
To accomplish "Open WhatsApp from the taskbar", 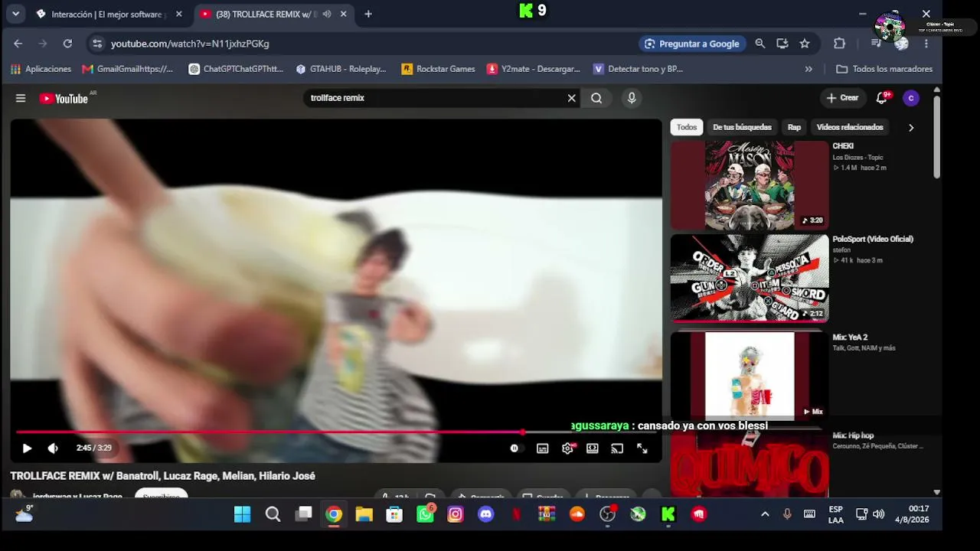I will (x=425, y=514).
